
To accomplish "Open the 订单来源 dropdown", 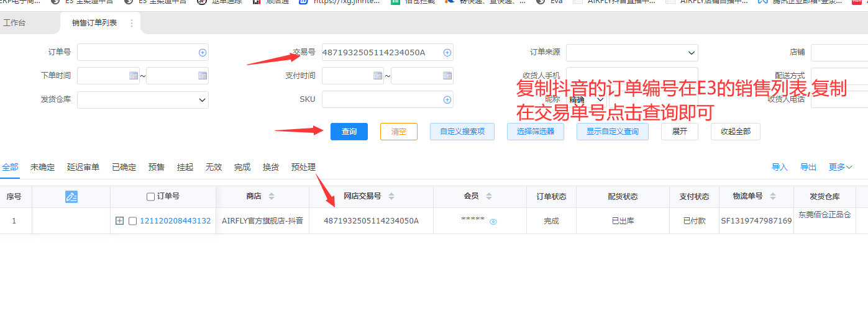I will point(632,53).
